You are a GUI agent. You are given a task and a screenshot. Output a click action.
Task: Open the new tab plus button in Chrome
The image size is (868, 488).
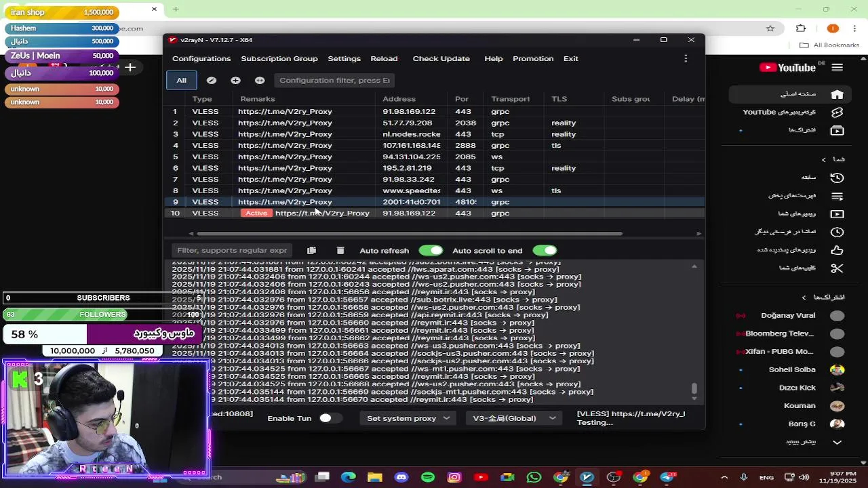[176, 9]
